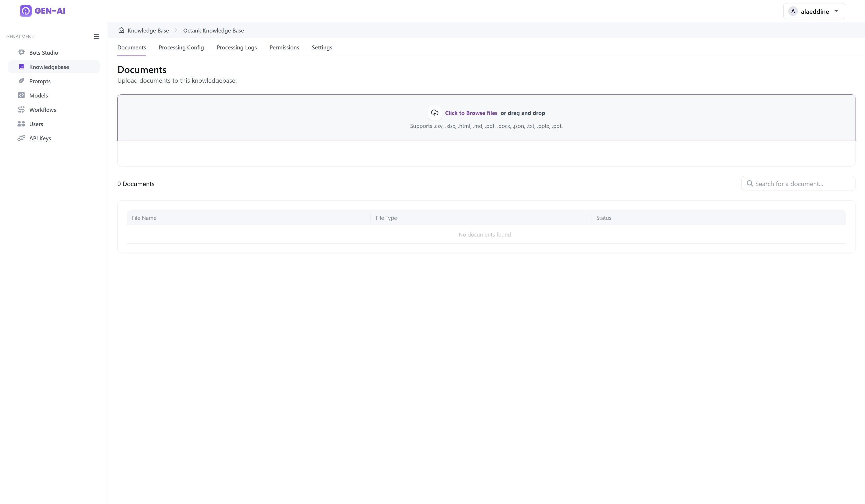
Task: Click the 'Click to Browse files' link
Action: tap(471, 113)
